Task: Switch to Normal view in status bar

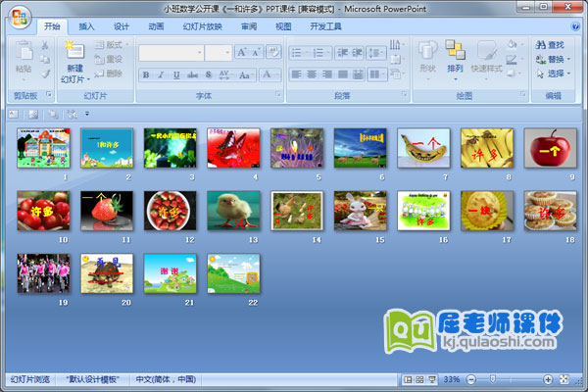Action: coord(408,379)
